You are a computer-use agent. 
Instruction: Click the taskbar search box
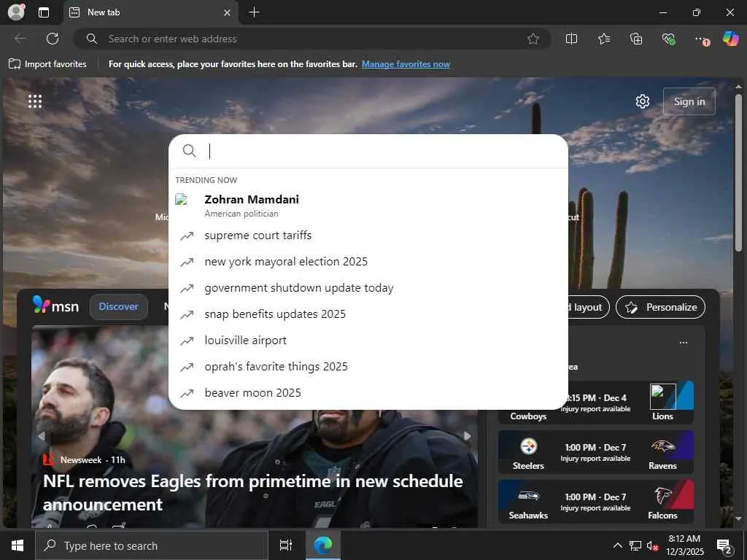[x=152, y=545]
